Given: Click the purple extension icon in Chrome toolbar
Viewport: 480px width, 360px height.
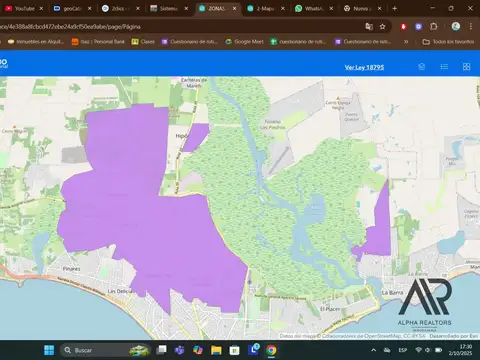Looking at the screenshot, I should tap(419, 26).
